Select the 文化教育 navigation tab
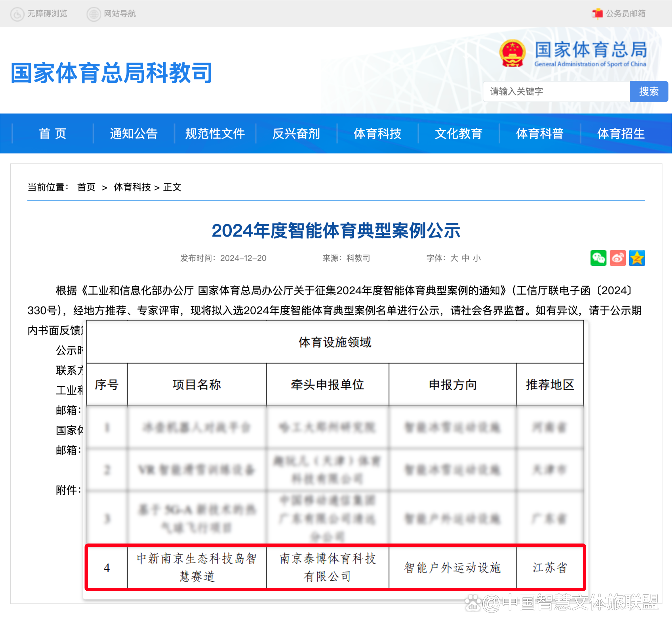This screenshot has width=672, height=626. pyautogui.click(x=458, y=134)
